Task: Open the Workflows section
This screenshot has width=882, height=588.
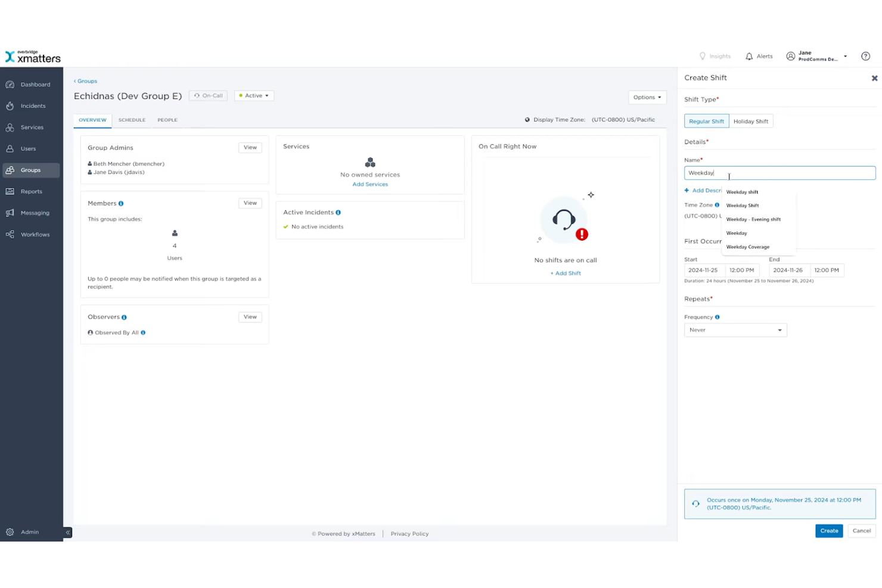Action: point(35,234)
